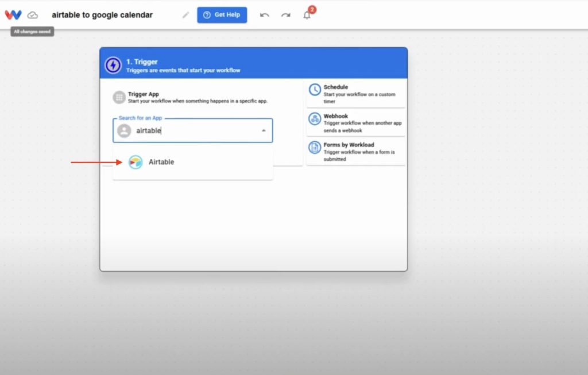The image size is (588, 375).
Task: Click the Get Help button
Action: [x=222, y=15]
